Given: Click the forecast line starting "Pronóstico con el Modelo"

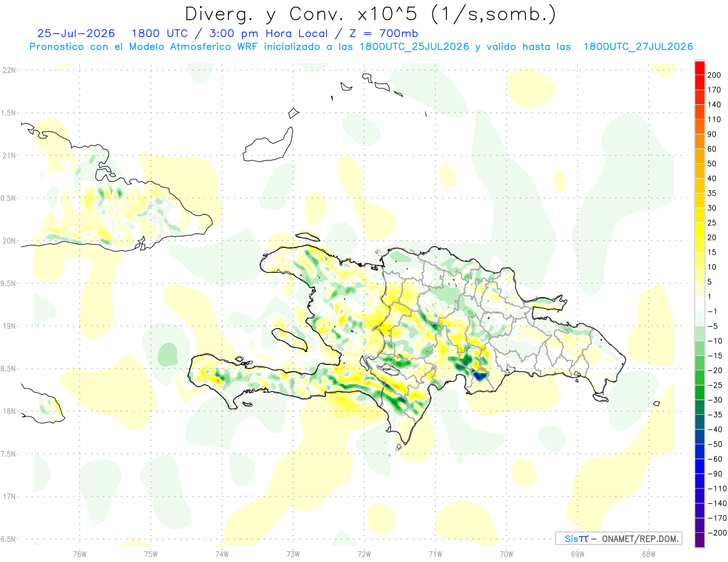Looking at the screenshot, I should coord(361,47).
